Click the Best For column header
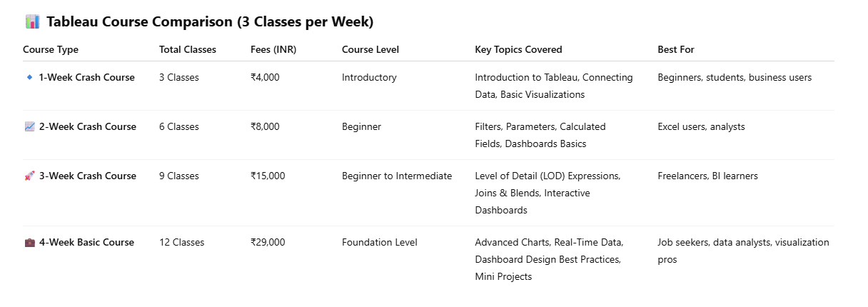The width and height of the screenshot is (868, 307). coord(676,49)
